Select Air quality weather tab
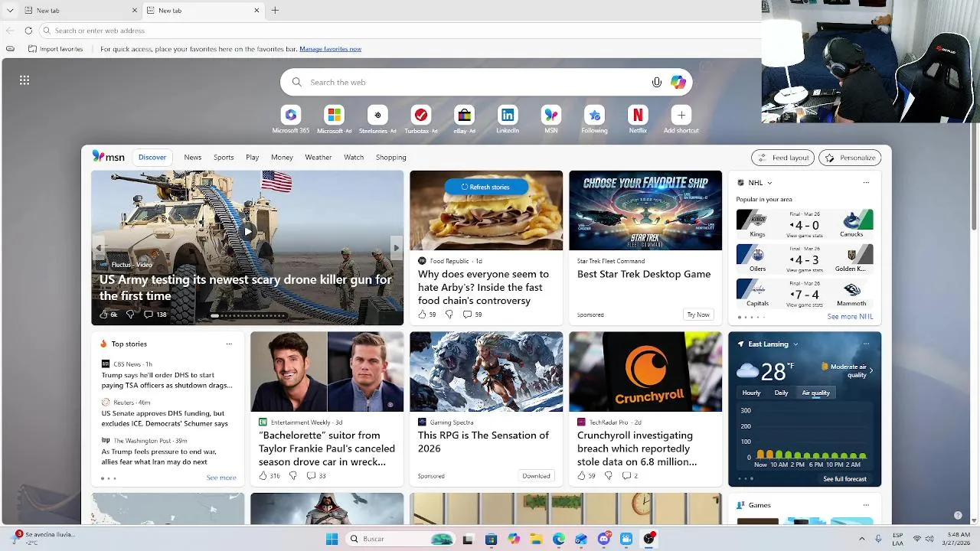 [815, 393]
